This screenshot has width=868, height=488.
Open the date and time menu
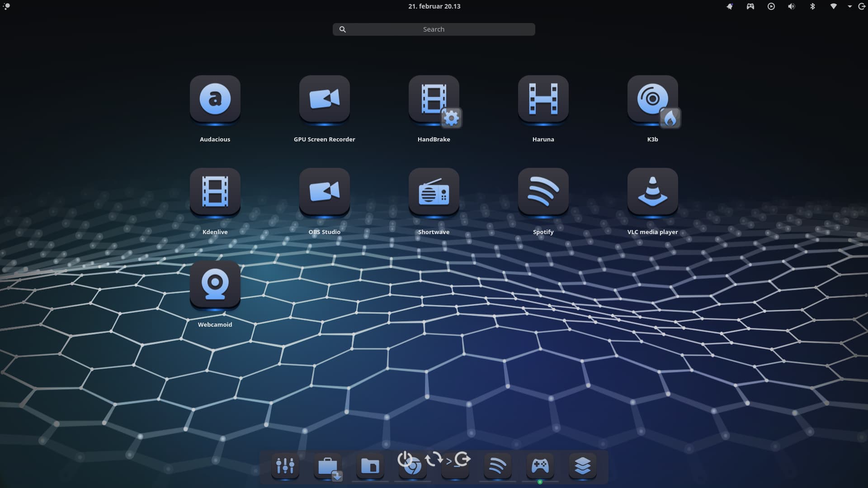[434, 6]
